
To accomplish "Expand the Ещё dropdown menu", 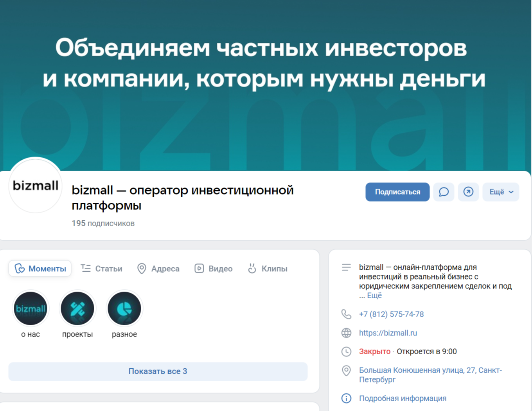I will (501, 192).
